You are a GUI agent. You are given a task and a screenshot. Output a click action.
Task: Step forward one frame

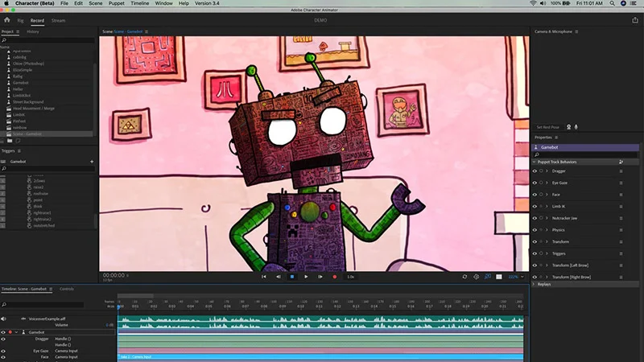[320, 277]
